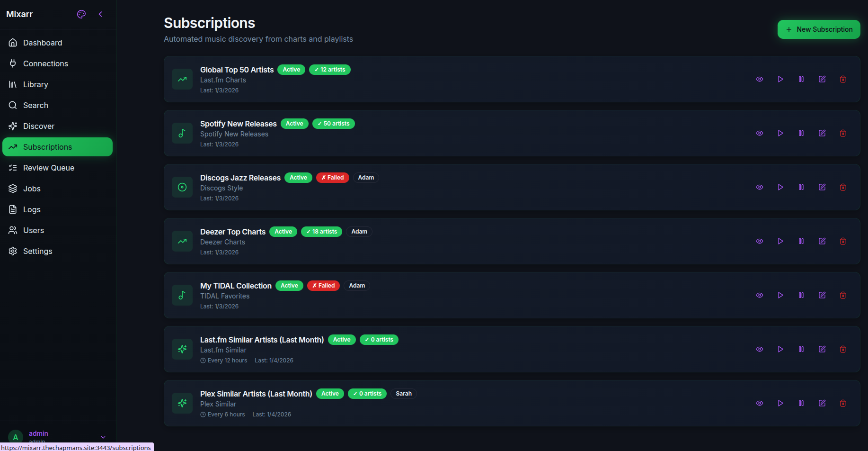Click the Failed badge on Discogs Jazz Releases

pos(333,177)
